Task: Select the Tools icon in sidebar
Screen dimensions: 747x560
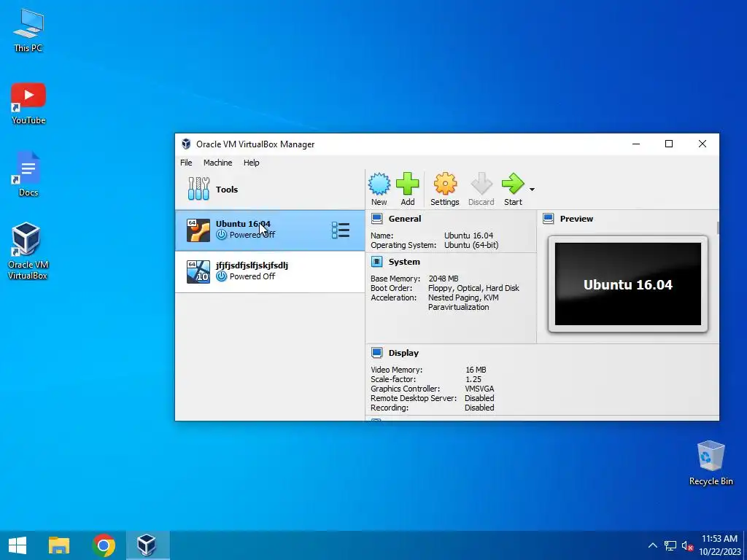Action: pyautogui.click(x=198, y=189)
